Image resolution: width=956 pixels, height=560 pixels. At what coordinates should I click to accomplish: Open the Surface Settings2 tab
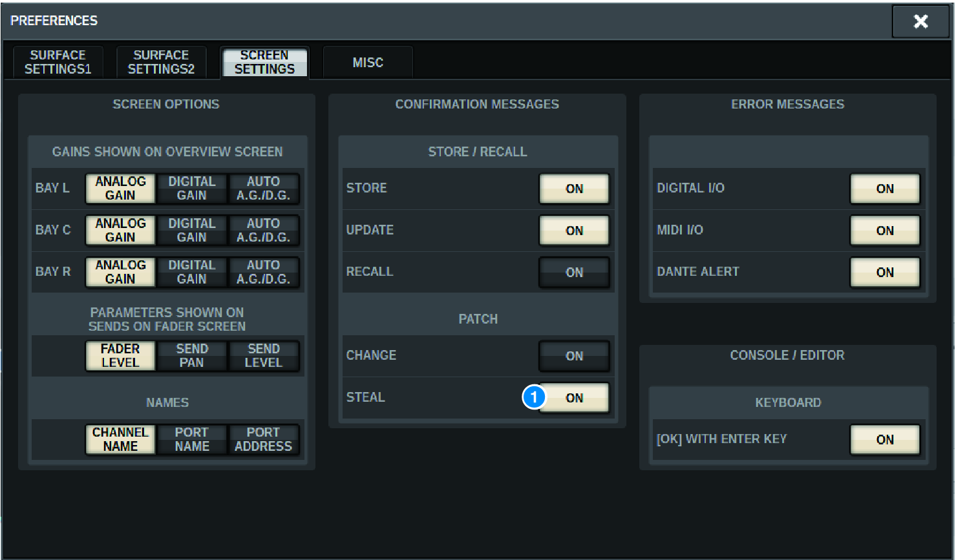tap(161, 62)
